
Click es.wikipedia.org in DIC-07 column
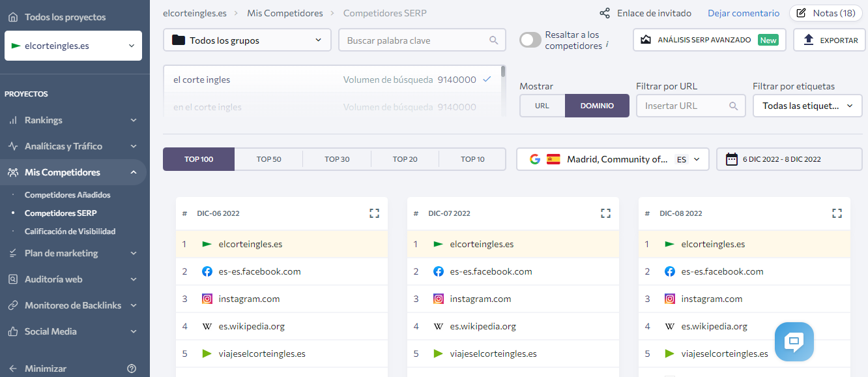pos(483,326)
